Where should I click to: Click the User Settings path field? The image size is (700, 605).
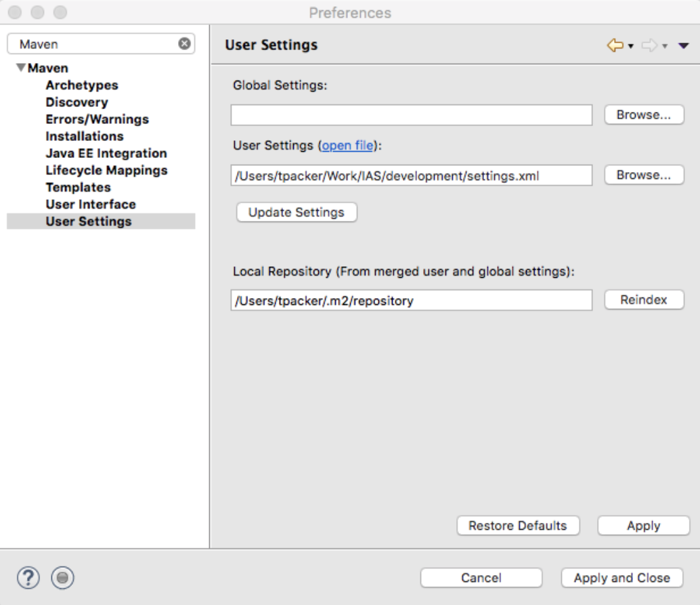(x=411, y=175)
